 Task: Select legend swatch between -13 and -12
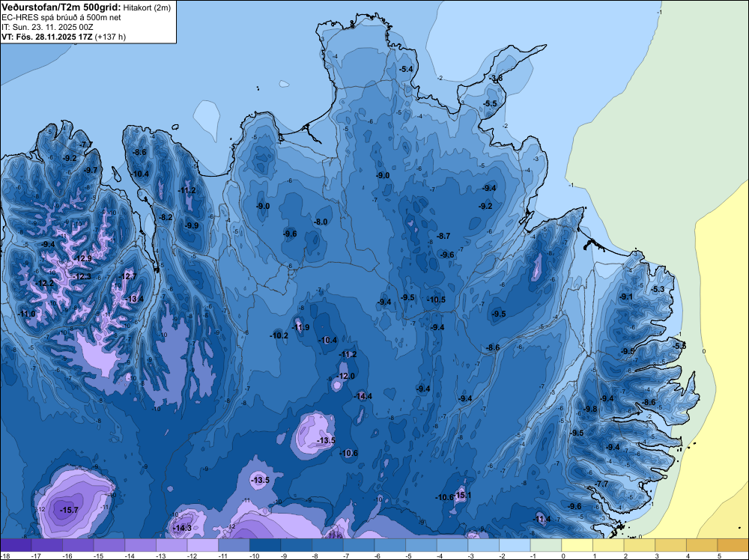coord(172,545)
